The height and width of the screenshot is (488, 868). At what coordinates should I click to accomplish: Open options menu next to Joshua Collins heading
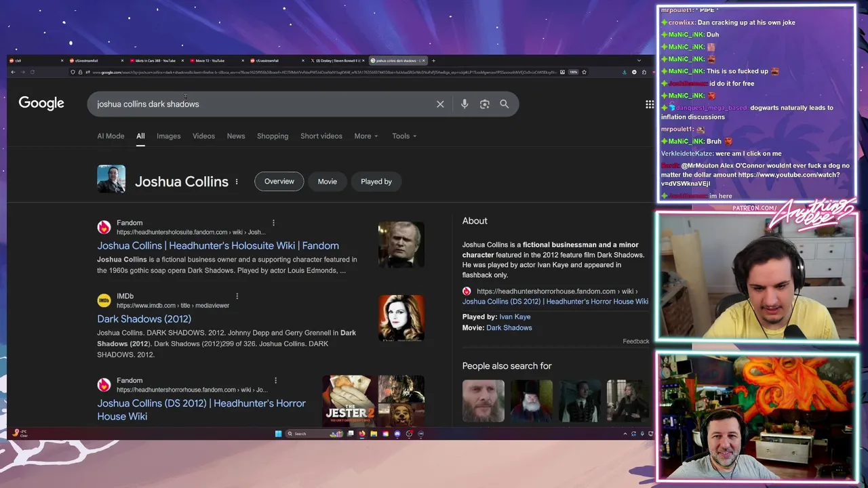point(237,182)
